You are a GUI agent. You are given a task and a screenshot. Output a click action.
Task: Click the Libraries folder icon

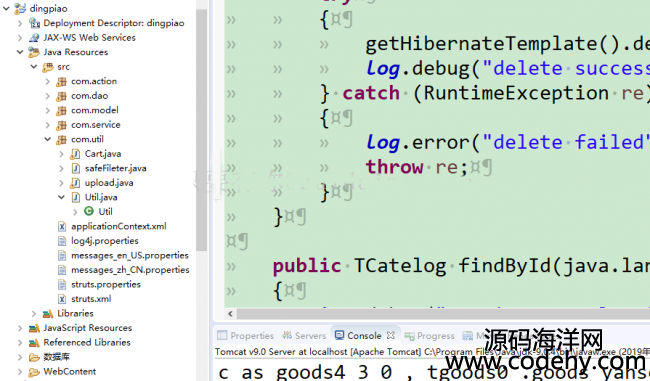[x=48, y=313]
